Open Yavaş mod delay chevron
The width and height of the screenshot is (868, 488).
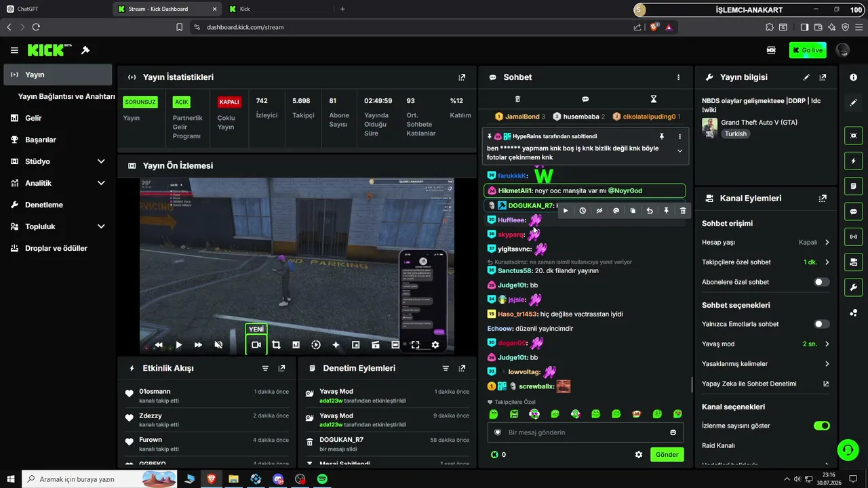pos(827,344)
